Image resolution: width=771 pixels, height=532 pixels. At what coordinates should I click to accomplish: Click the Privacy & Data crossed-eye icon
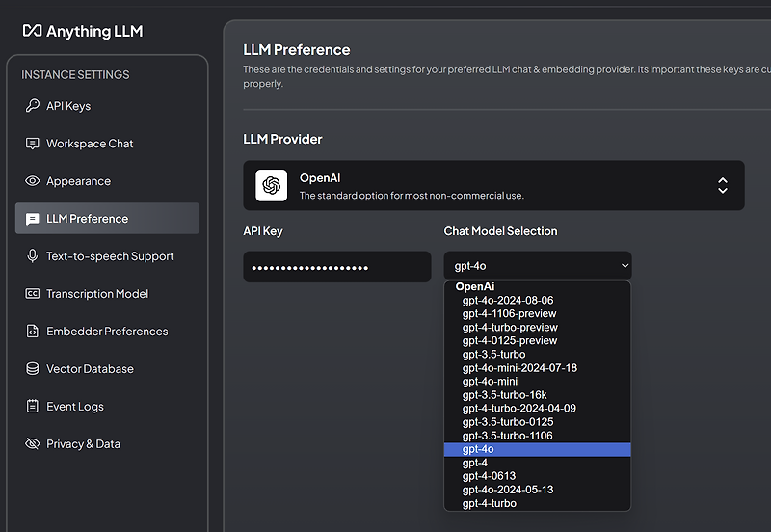coord(33,444)
